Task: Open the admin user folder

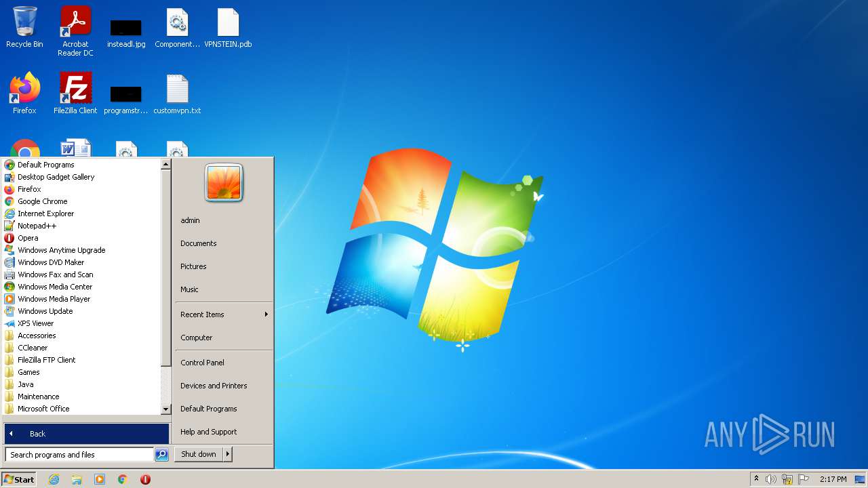Action: click(224, 220)
